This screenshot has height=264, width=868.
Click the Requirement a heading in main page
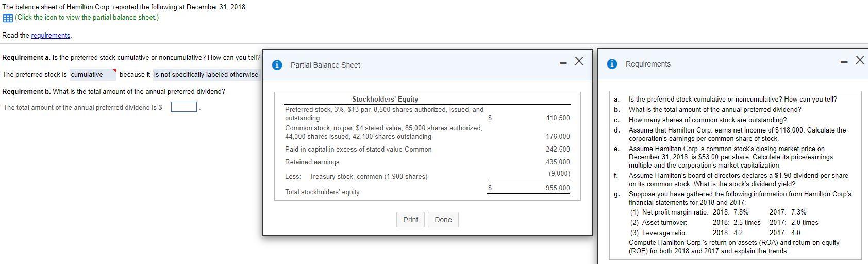(26, 57)
